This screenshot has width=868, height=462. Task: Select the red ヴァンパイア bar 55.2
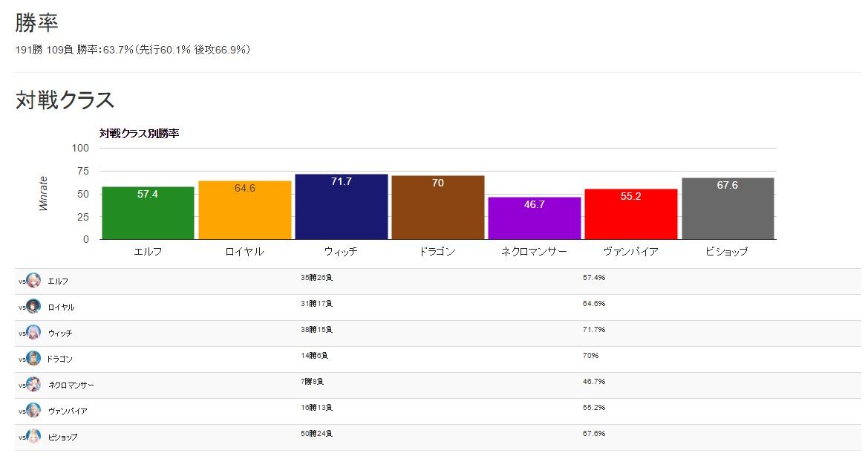pos(631,215)
